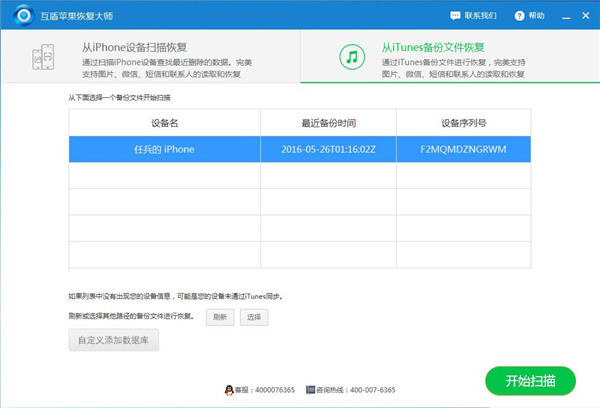600x408 pixels.
Task: Click the iPhone device scan icon
Action: pyautogui.click(x=44, y=57)
